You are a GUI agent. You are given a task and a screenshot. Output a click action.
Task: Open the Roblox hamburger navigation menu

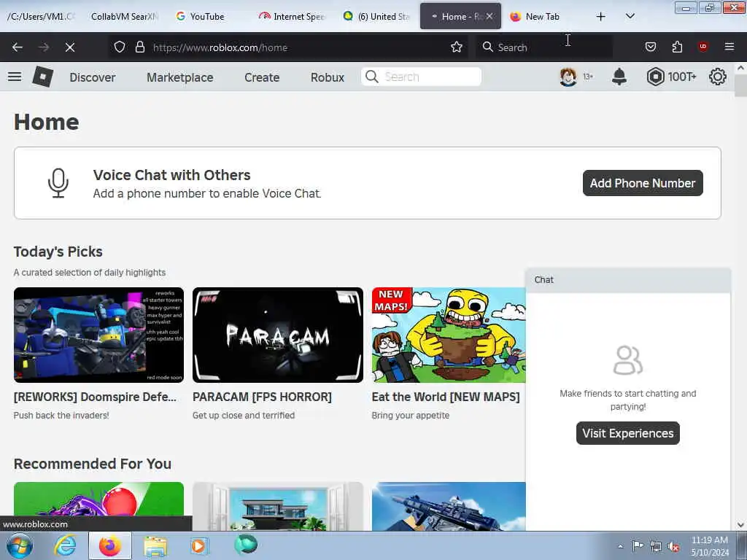[15, 77]
